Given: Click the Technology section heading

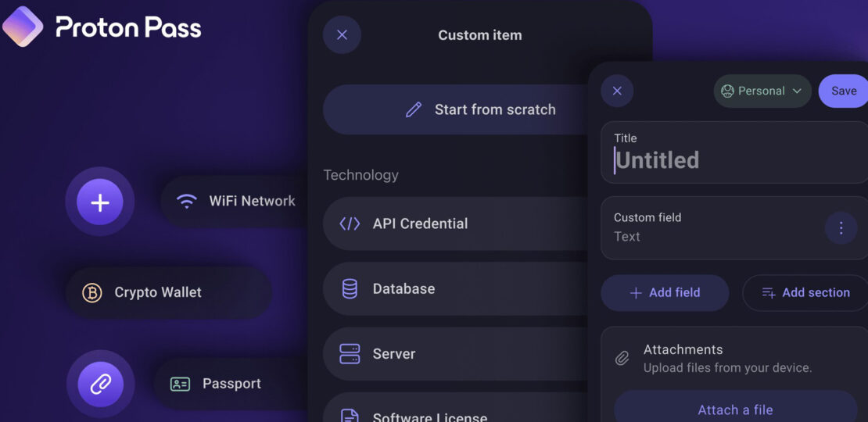Looking at the screenshot, I should tap(361, 175).
